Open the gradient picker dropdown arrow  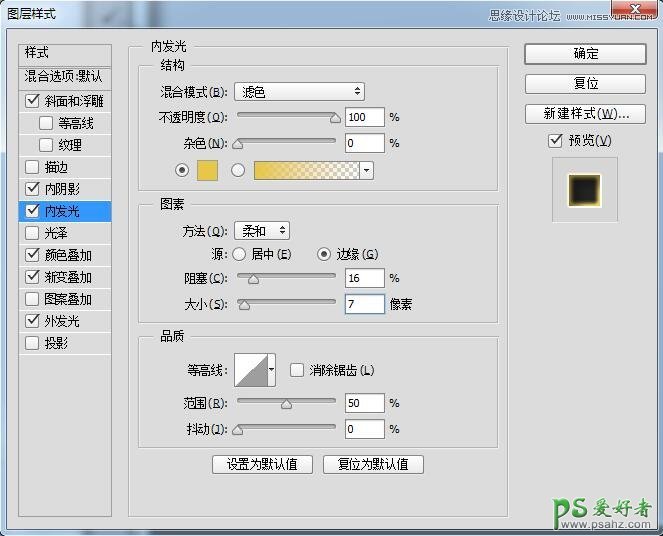[367, 170]
